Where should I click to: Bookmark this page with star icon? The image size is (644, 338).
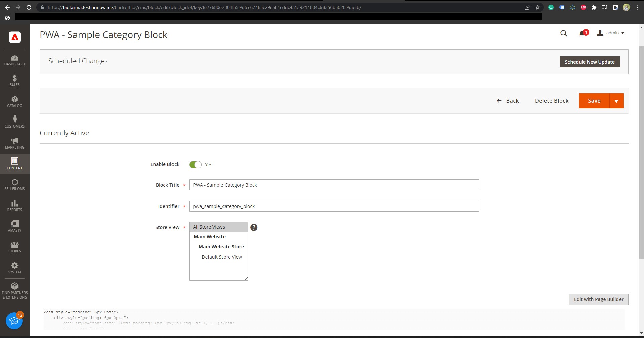pos(538,7)
